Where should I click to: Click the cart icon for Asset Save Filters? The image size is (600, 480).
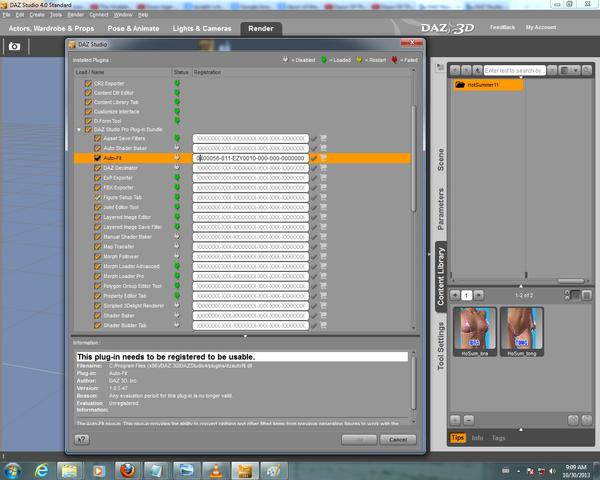tap(323, 138)
